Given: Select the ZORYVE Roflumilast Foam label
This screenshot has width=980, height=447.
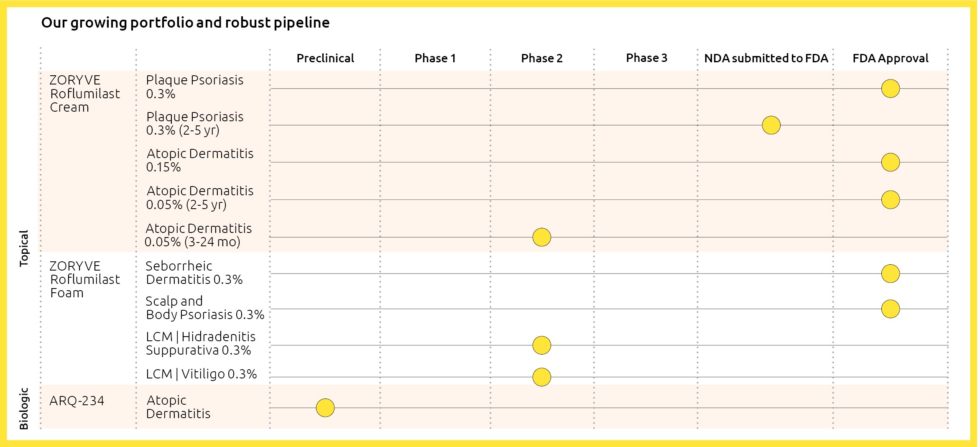Looking at the screenshot, I should [x=85, y=279].
